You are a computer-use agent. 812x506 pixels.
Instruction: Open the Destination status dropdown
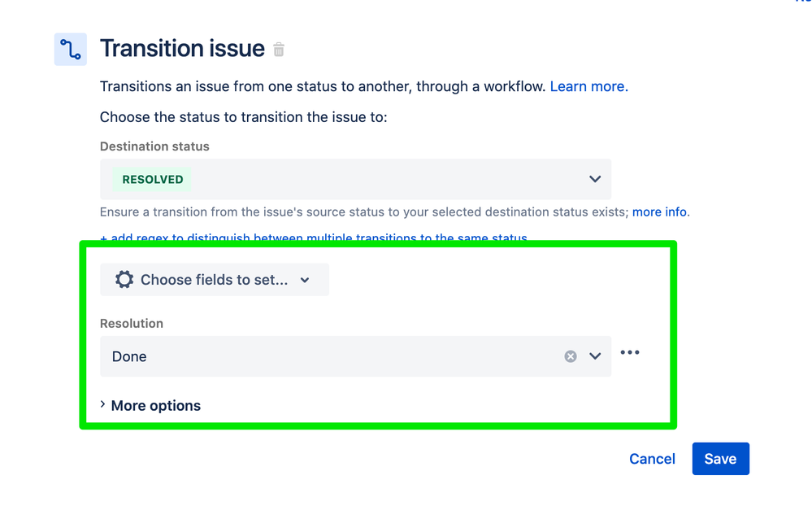tap(355, 179)
